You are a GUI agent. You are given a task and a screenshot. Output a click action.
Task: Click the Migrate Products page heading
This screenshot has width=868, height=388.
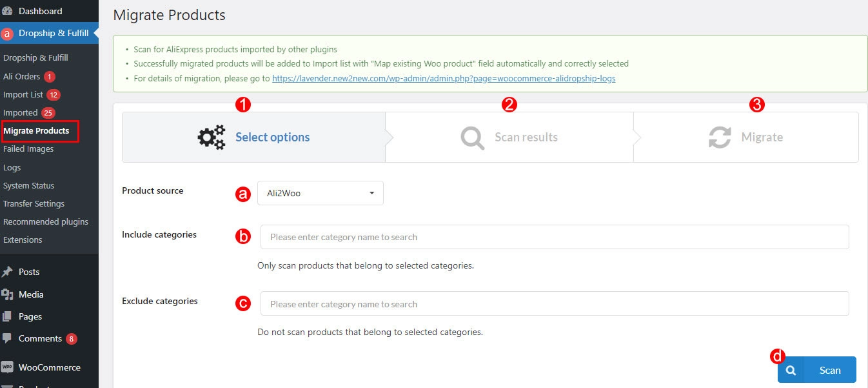click(169, 15)
